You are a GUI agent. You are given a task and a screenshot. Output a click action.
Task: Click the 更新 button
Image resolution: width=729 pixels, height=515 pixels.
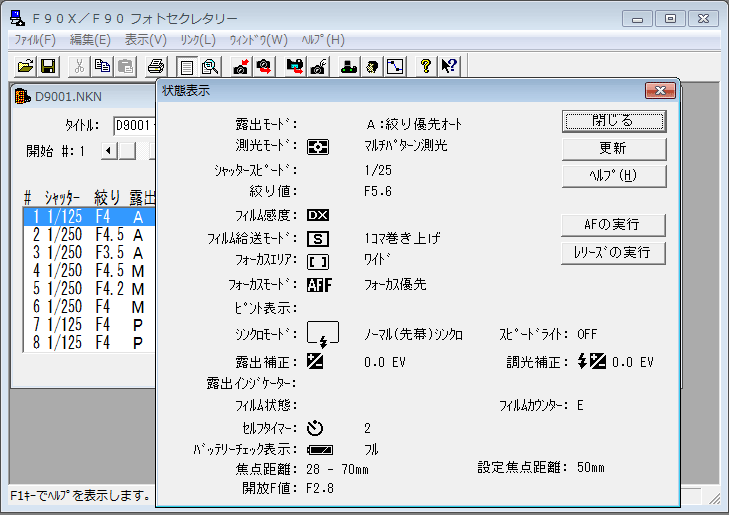pyautogui.click(x=614, y=149)
